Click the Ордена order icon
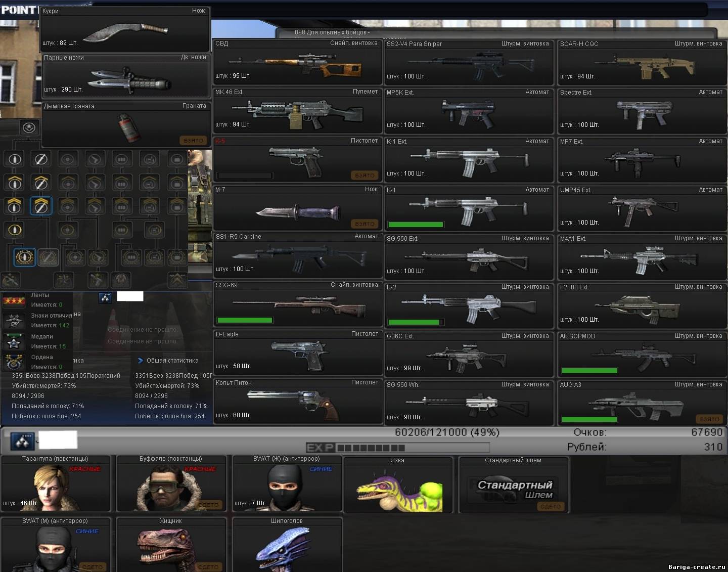The height and width of the screenshot is (572, 728). (14, 362)
